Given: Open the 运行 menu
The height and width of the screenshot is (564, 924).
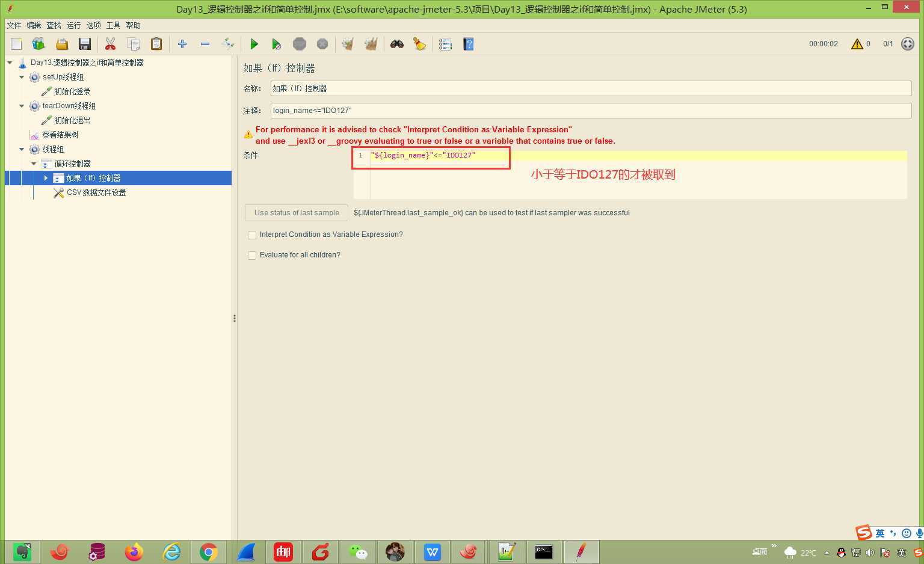Looking at the screenshot, I should click(73, 25).
